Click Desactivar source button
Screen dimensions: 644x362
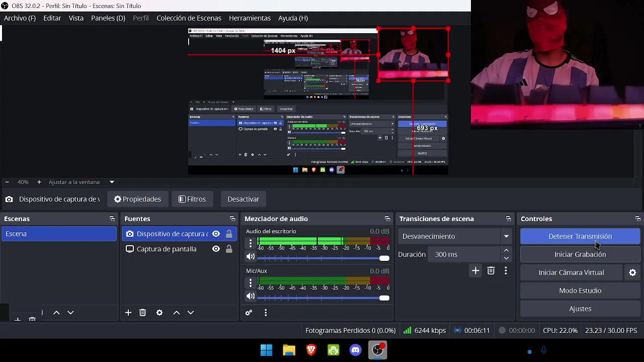[x=243, y=199]
